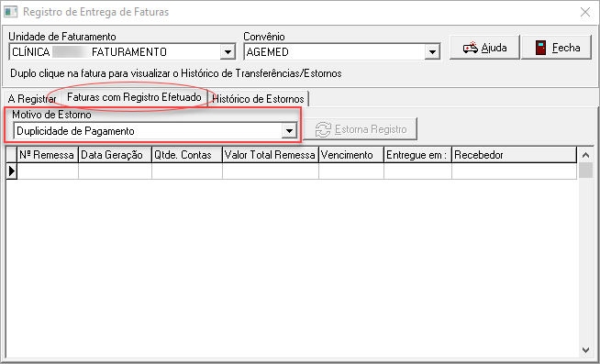Click the grid scrollbar down arrow
600x364 pixels.
585,350
